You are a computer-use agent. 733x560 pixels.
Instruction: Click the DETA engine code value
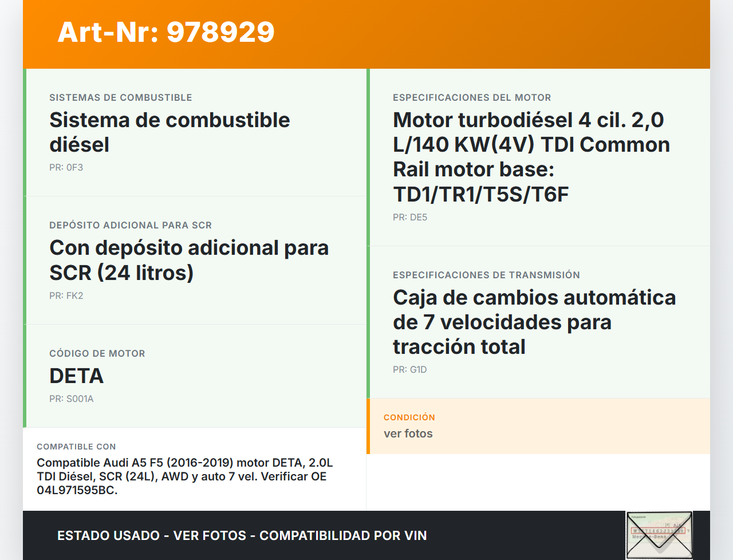click(76, 376)
